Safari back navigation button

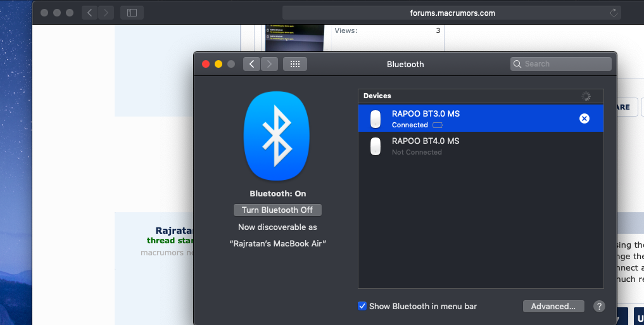89,13
